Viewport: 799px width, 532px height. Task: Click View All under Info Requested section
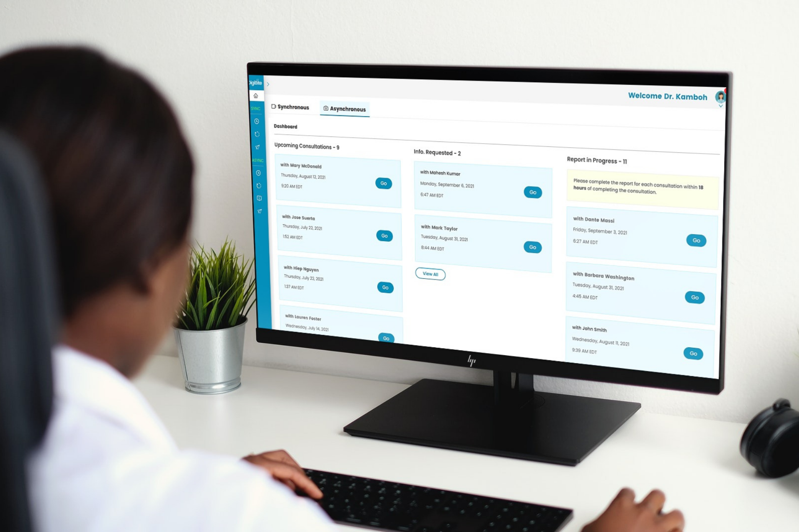[430, 274]
